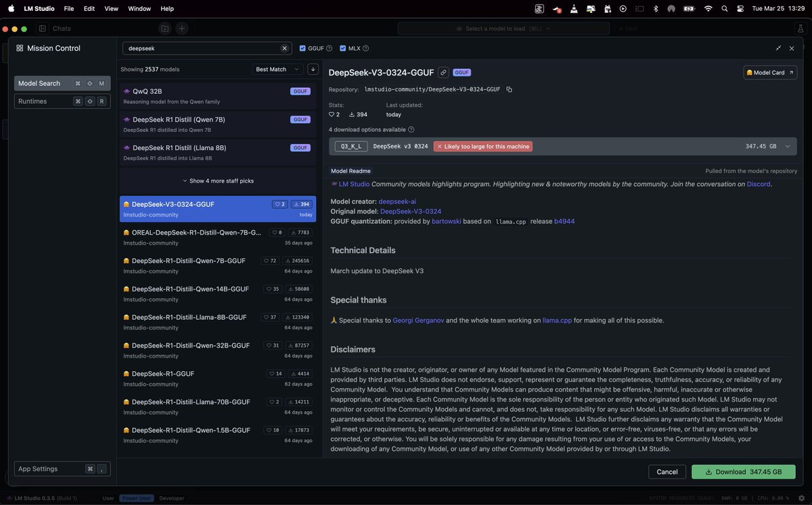Toggle sort direction arrow button
812x505 pixels.
pyautogui.click(x=313, y=69)
